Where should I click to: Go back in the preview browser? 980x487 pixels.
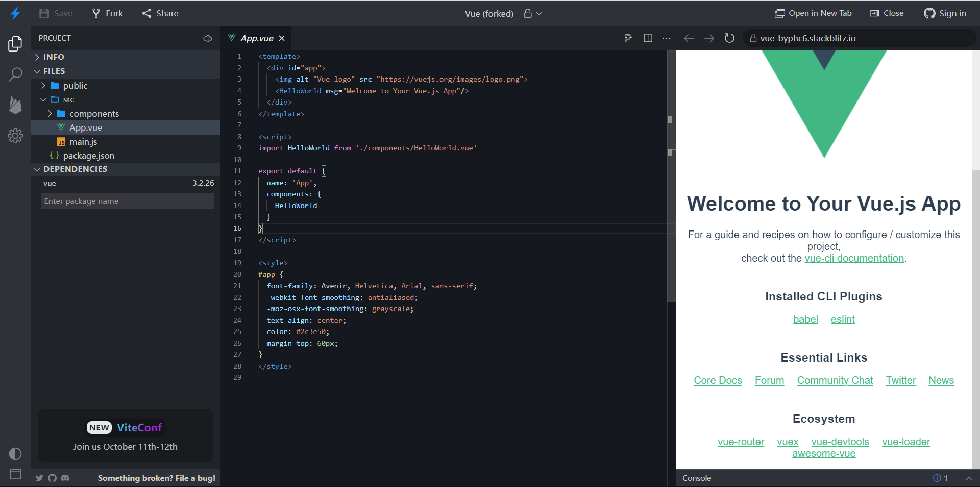pyautogui.click(x=689, y=38)
